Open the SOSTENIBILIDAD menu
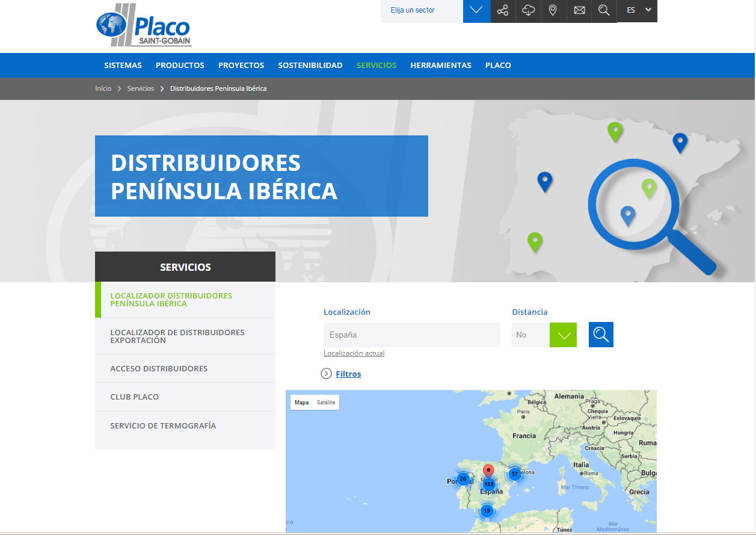 (x=310, y=65)
